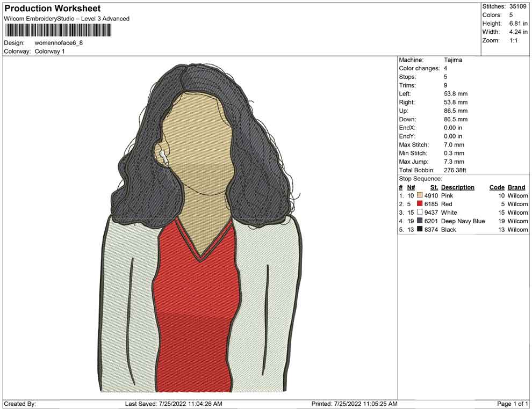Screen dimensions: 532x409
Task: Click the barcode under the software name
Action: pos(57,31)
